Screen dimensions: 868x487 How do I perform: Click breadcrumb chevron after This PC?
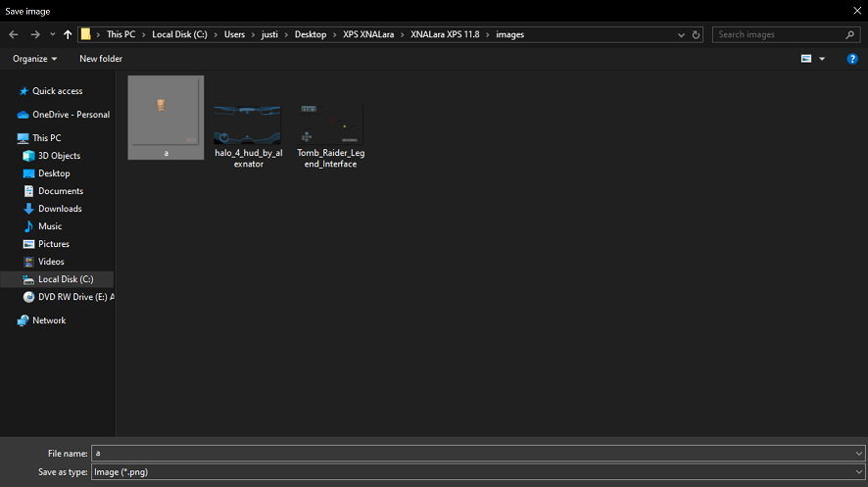coord(143,35)
